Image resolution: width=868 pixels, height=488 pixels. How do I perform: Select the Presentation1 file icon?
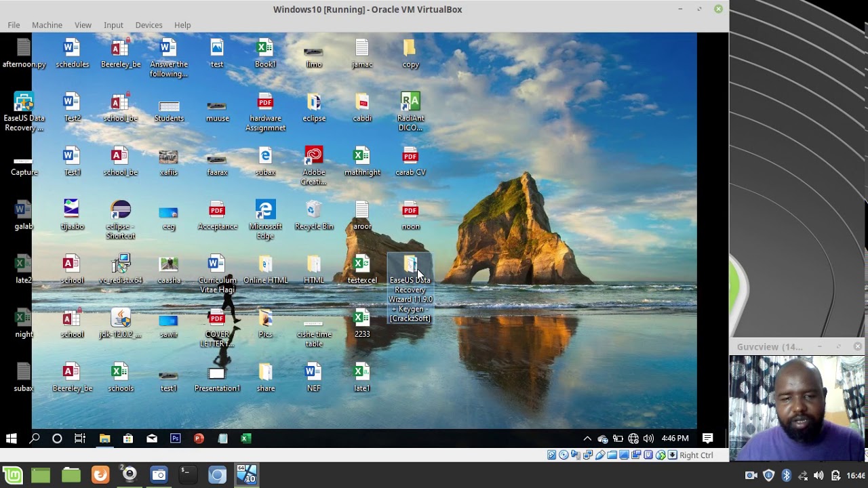point(217,378)
